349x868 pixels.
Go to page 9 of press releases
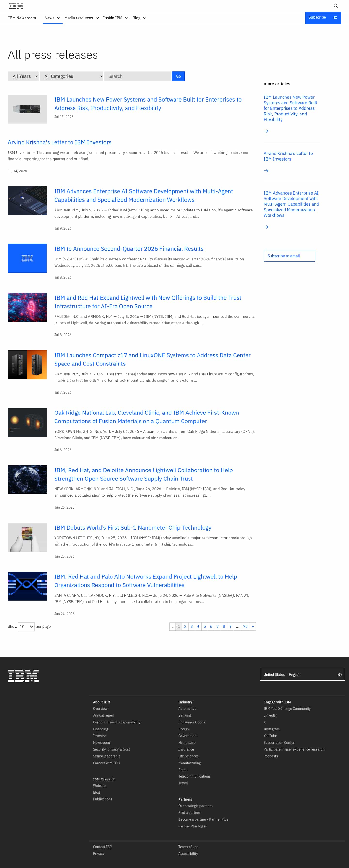click(x=230, y=626)
